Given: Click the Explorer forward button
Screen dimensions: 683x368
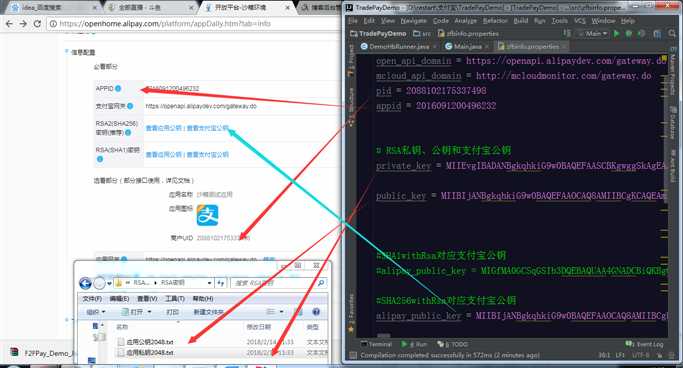Looking at the screenshot, I should pyautogui.click(x=99, y=284).
